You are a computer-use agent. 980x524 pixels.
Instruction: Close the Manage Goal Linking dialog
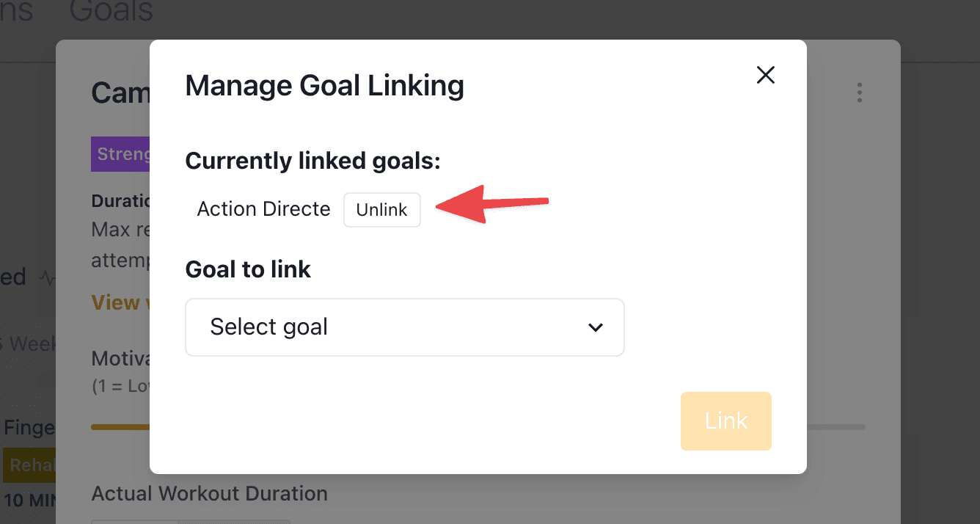[766, 75]
